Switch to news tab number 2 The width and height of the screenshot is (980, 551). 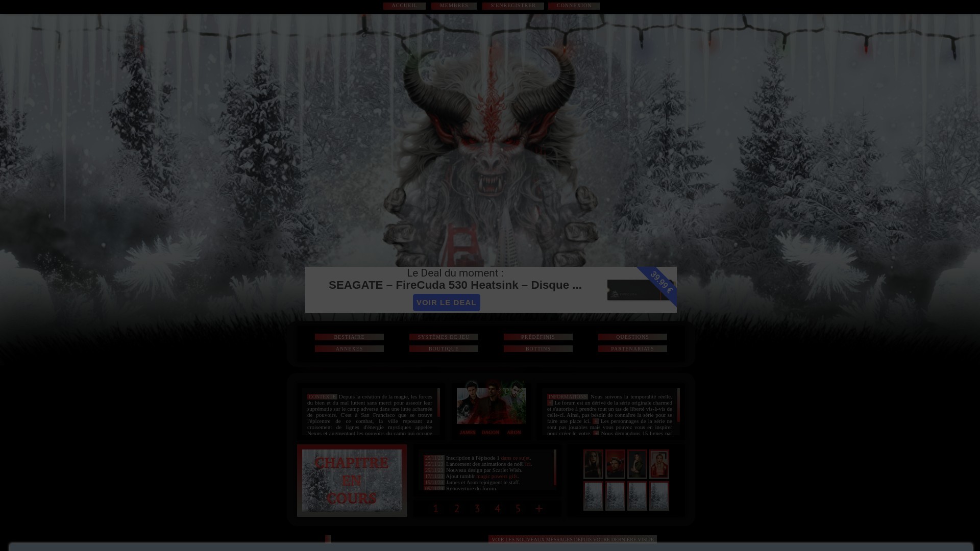457,509
